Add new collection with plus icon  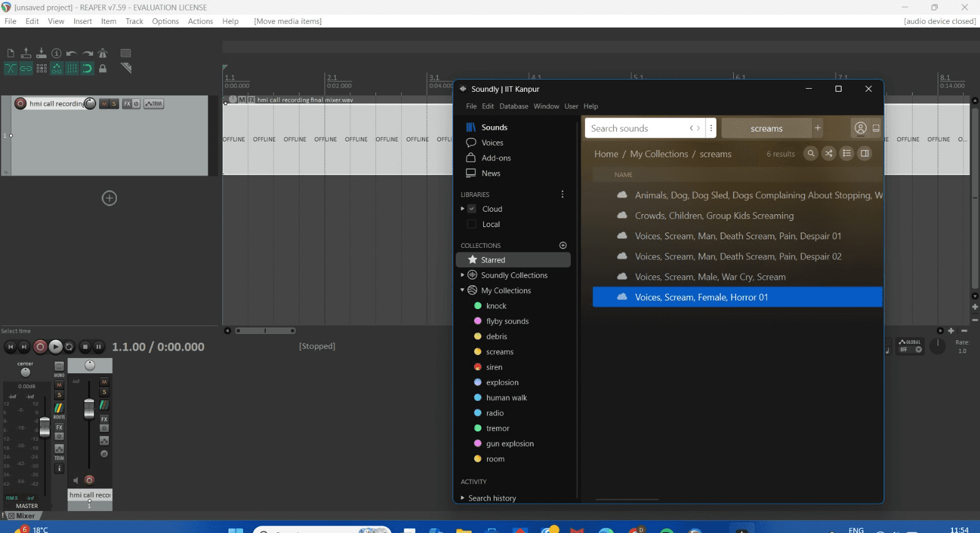[x=563, y=245]
